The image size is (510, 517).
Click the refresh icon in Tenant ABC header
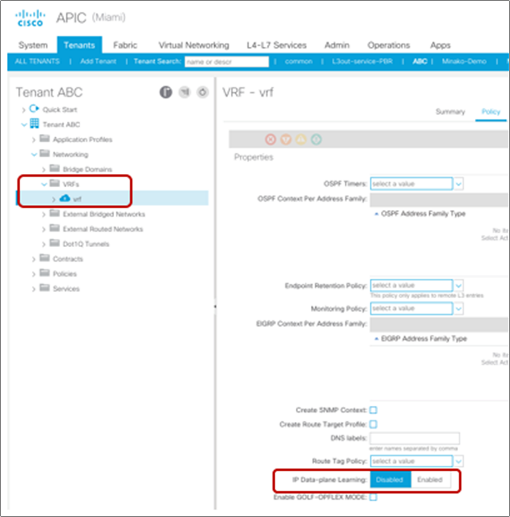pos(203,92)
